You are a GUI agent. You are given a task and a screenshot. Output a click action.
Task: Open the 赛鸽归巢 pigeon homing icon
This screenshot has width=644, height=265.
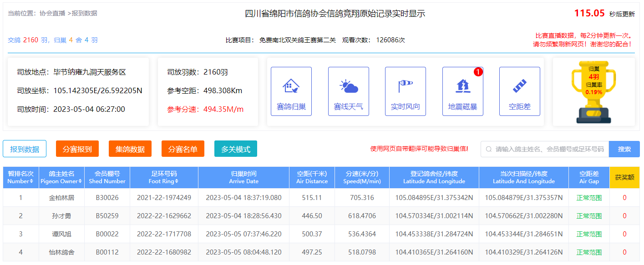tap(291, 91)
